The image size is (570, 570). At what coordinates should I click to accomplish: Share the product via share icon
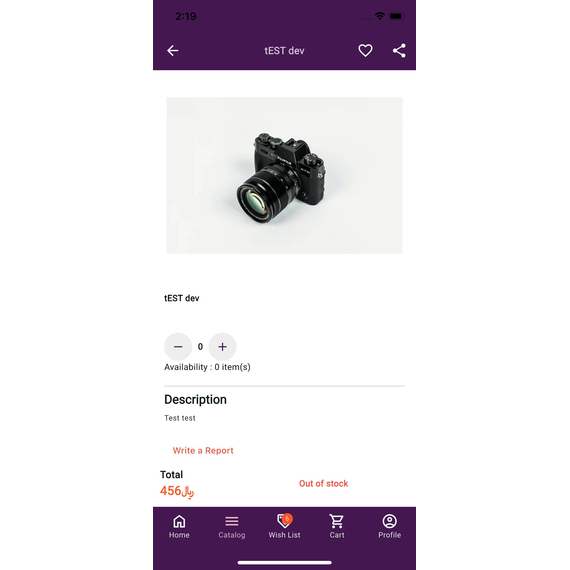[399, 51]
